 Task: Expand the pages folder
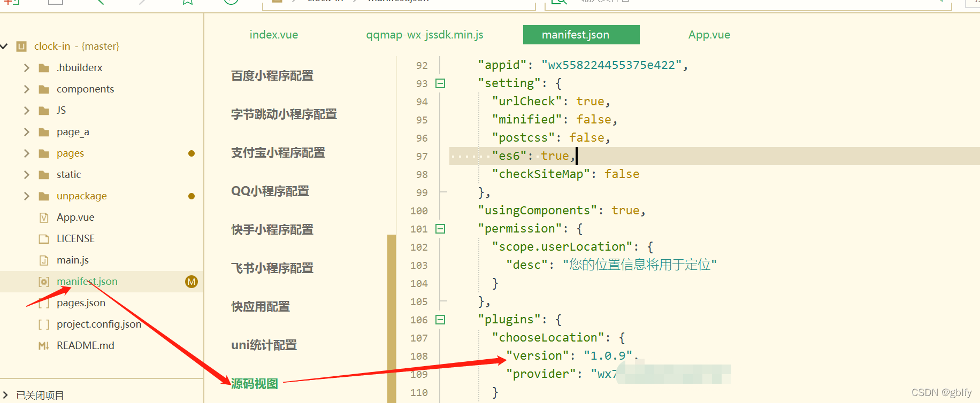tap(27, 153)
